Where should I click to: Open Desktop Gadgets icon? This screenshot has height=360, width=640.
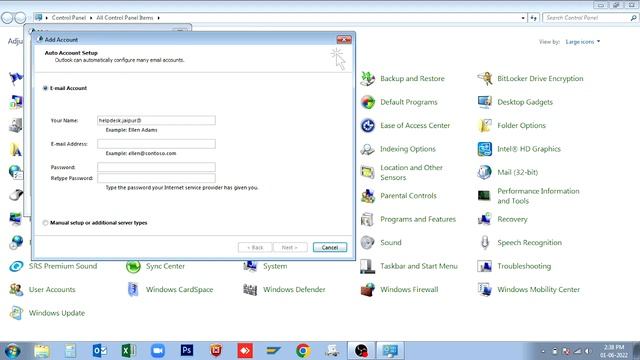click(x=484, y=102)
